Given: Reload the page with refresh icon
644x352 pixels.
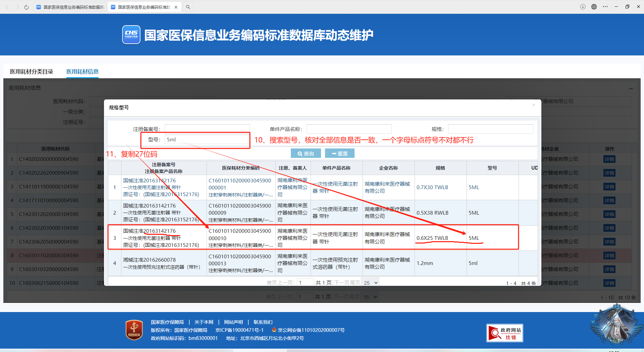Looking at the screenshot, I should point(26,7).
